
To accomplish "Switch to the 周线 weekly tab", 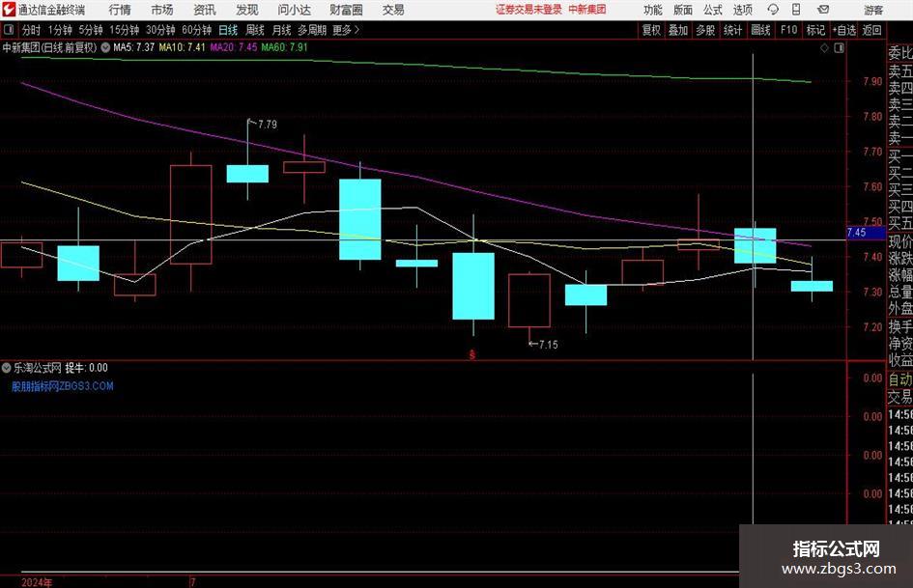I will tap(254, 30).
